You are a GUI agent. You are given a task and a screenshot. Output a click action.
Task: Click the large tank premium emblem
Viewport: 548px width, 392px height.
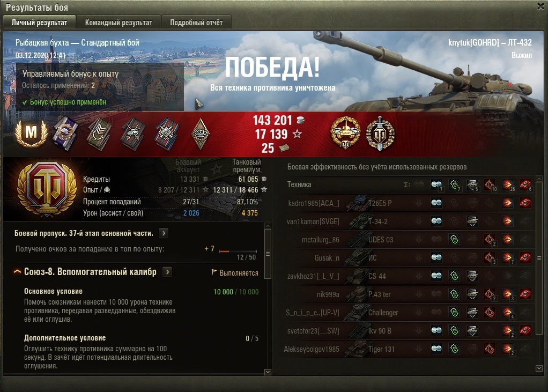(x=47, y=189)
